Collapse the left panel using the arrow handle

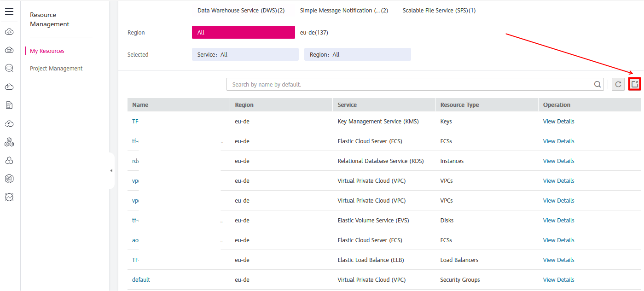click(x=111, y=170)
